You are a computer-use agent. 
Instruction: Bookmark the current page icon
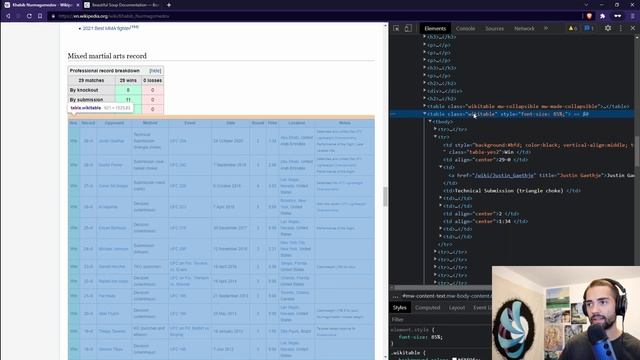[x=40, y=16]
